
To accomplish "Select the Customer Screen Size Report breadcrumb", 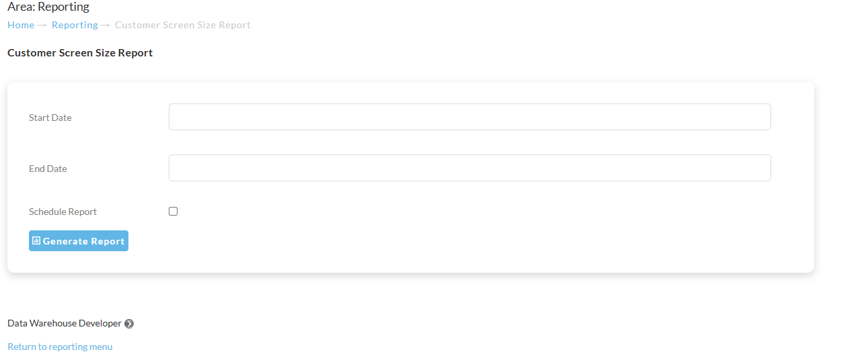I will [183, 25].
